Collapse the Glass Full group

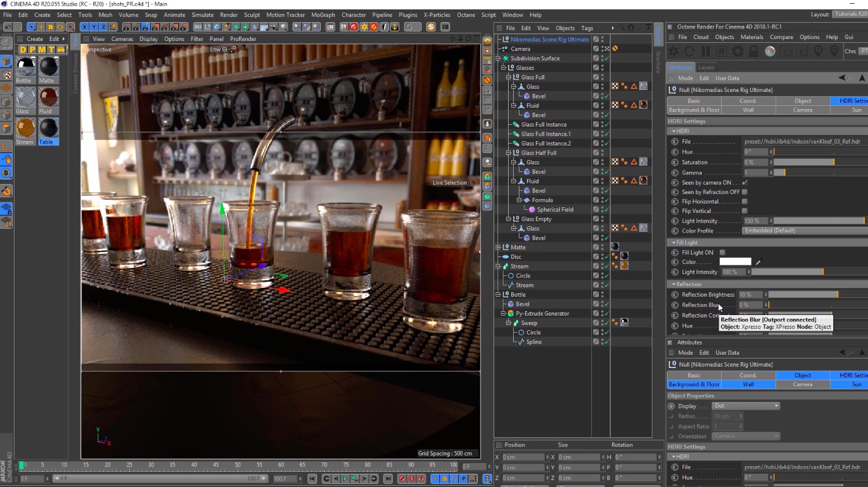[509, 77]
